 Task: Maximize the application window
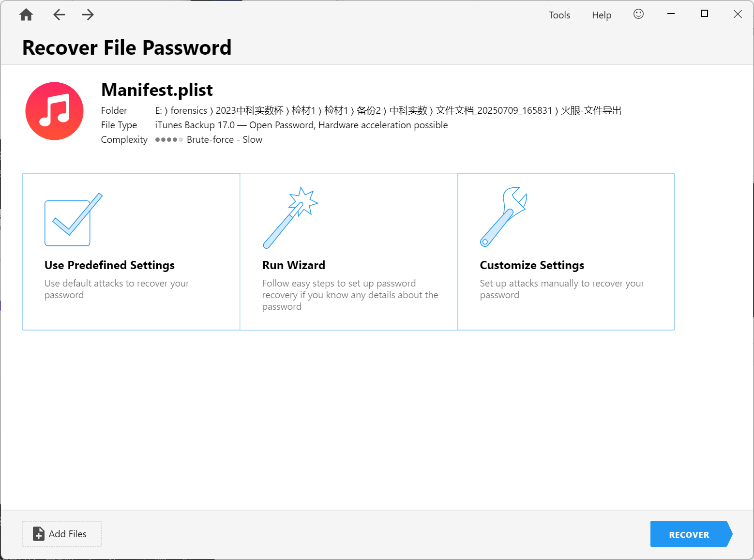click(x=704, y=14)
